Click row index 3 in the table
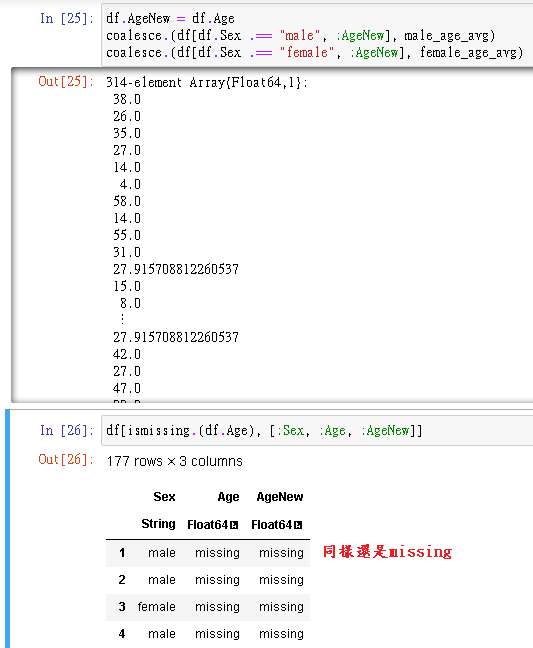 point(122,607)
